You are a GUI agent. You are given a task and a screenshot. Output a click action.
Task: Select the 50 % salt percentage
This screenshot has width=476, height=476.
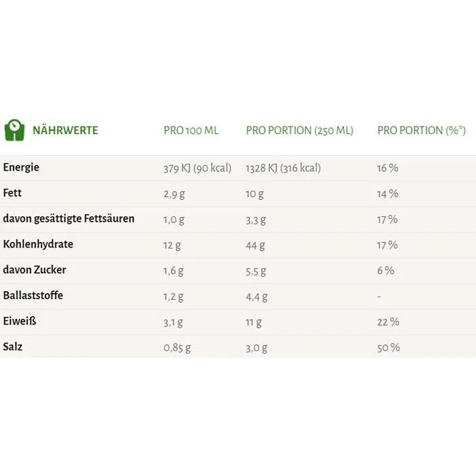(388, 347)
